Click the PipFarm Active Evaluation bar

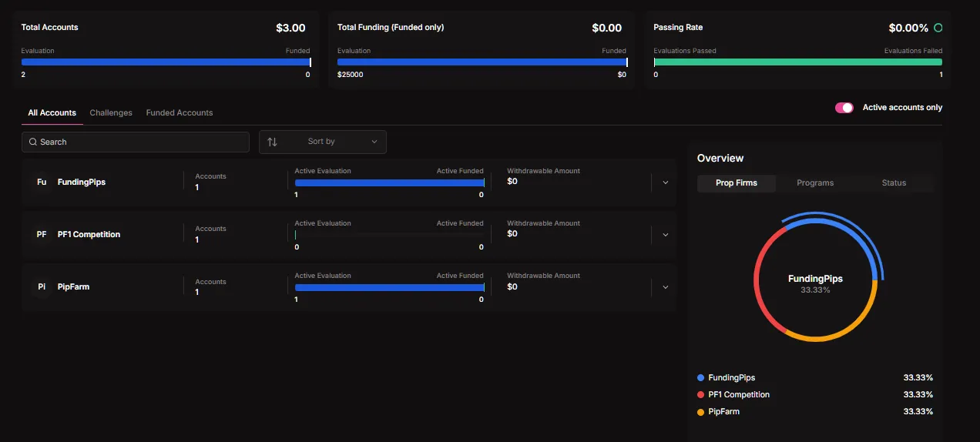(389, 287)
